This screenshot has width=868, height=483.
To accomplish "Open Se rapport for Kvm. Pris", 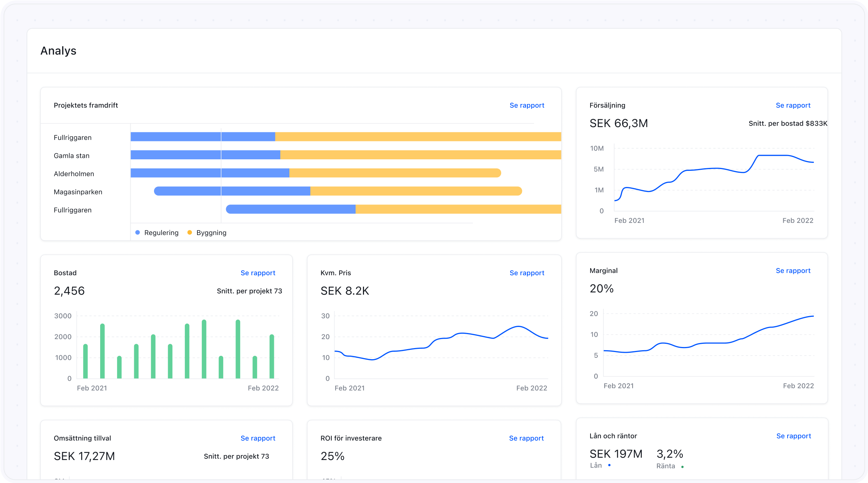I will 527,273.
